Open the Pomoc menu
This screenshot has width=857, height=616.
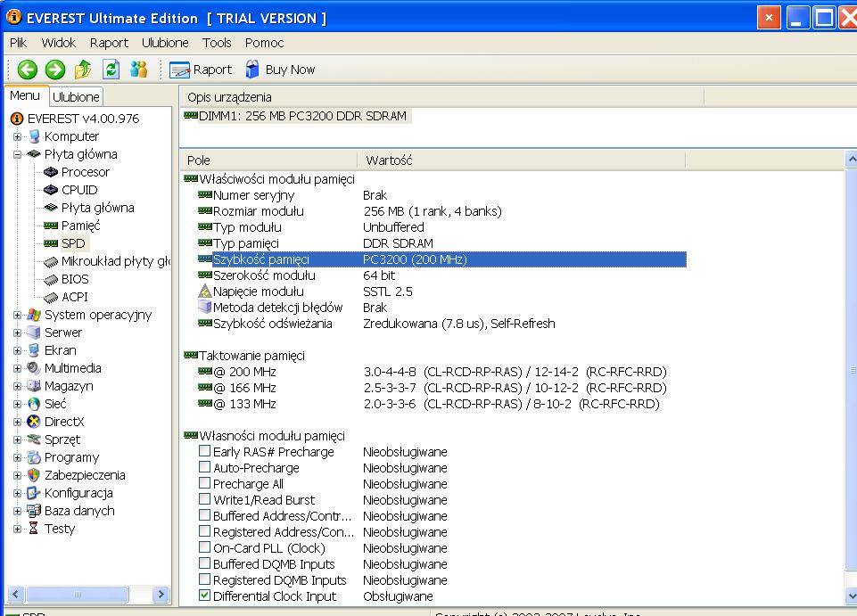[x=264, y=43]
